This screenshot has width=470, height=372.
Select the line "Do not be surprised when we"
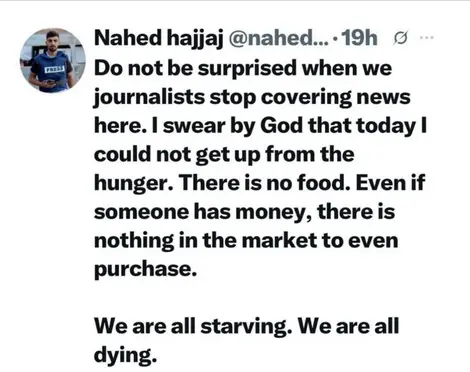243,68
